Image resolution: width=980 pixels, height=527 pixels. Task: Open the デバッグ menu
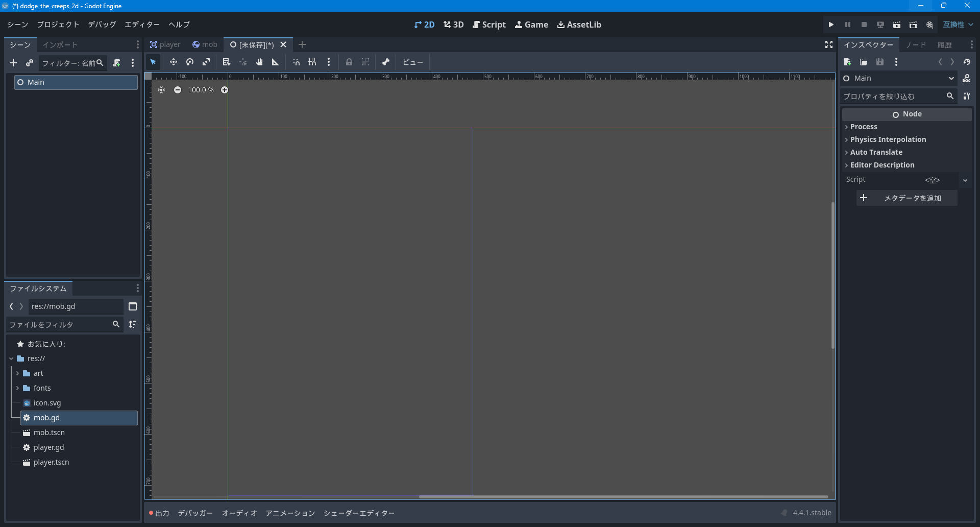102,25
